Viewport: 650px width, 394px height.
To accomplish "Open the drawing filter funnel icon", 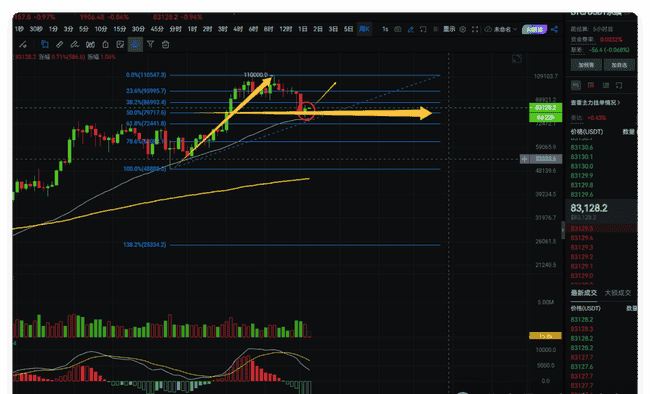I will [x=150, y=44].
